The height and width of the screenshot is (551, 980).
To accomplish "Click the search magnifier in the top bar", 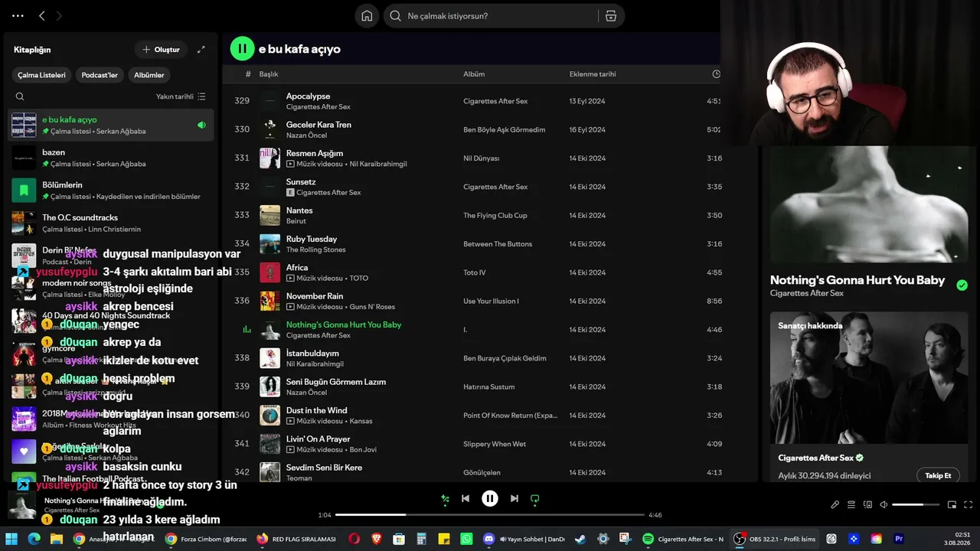I will pos(395,16).
